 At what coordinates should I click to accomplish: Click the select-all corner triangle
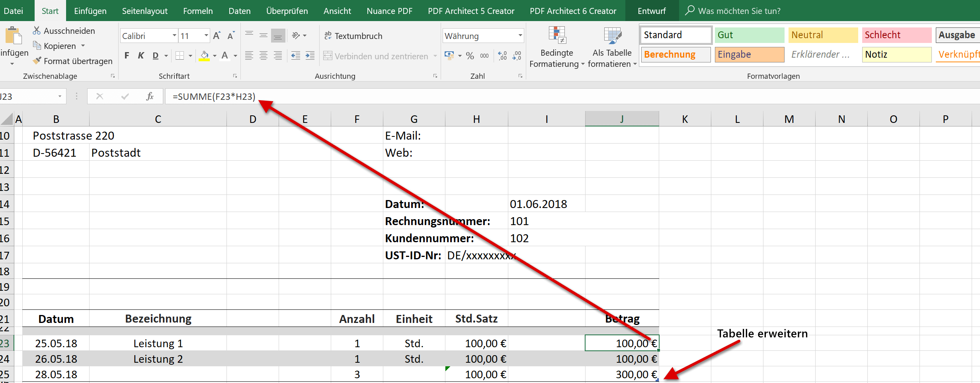pos(7,119)
